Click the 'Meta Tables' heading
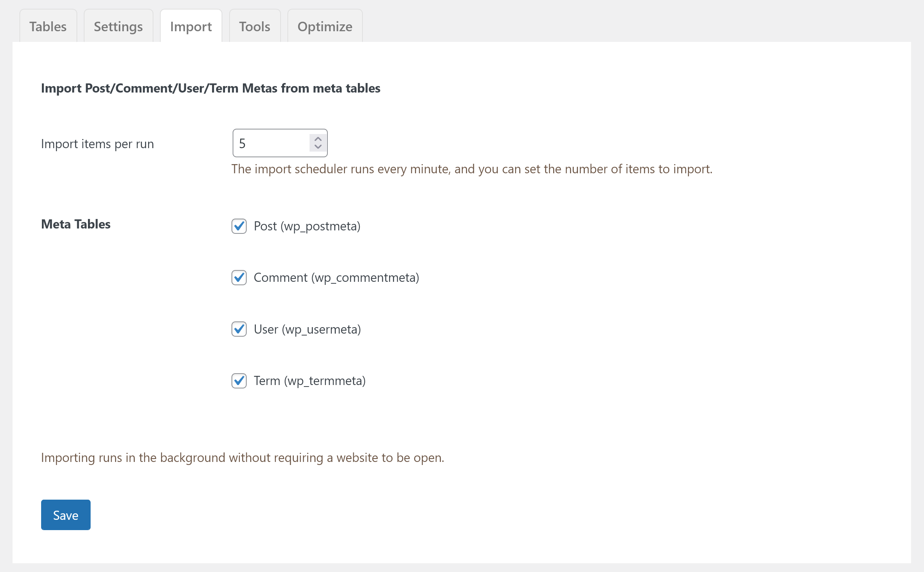The image size is (924, 572). pyautogui.click(x=76, y=224)
